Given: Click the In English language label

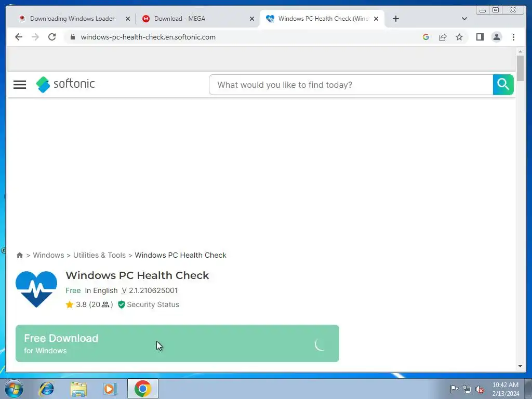Looking at the screenshot, I should (101, 290).
